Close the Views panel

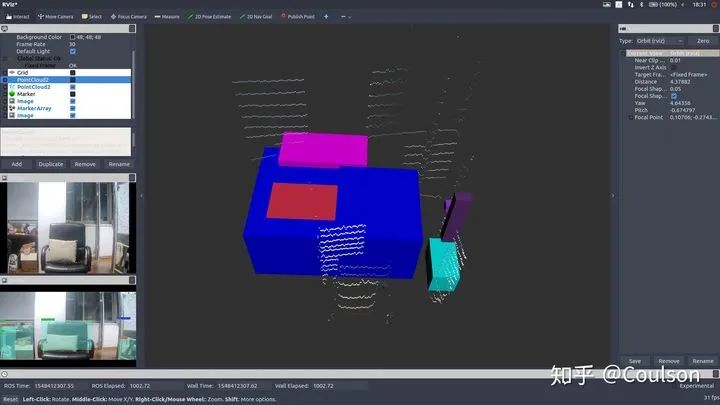point(715,28)
